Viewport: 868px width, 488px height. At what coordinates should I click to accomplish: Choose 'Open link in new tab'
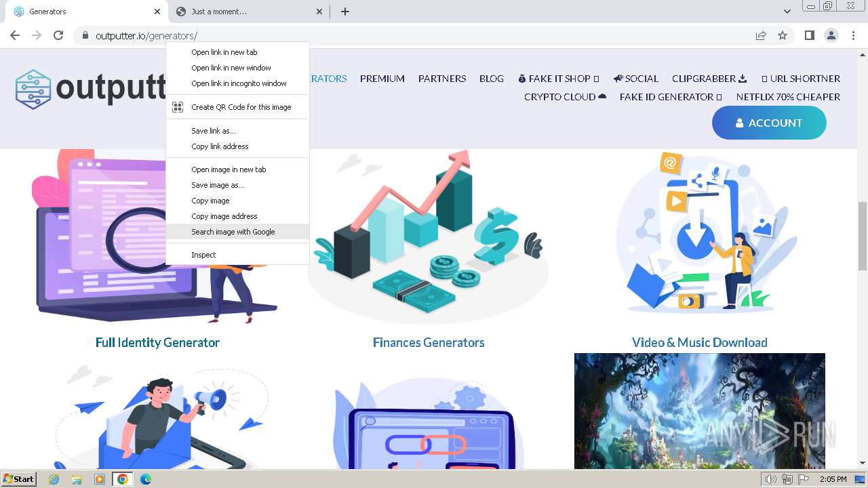[x=237, y=52]
